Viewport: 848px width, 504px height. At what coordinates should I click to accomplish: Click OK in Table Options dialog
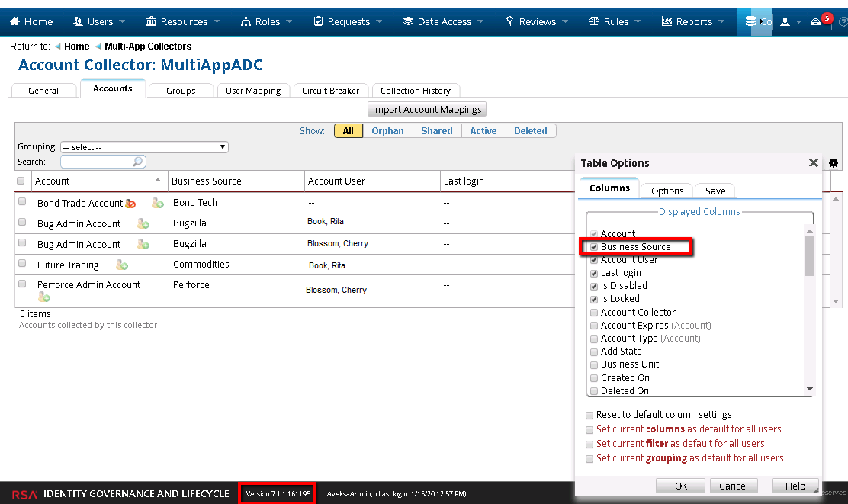point(681,486)
